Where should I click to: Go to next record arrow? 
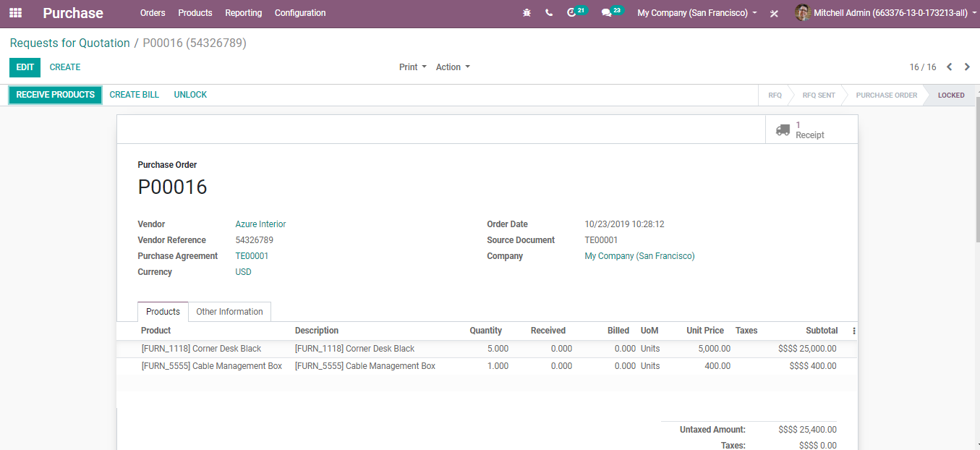tap(967, 67)
